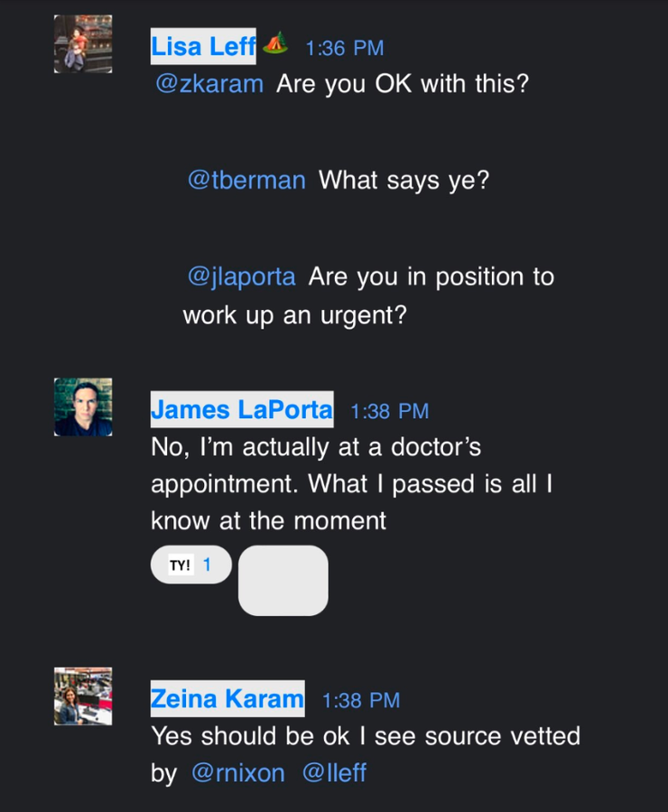This screenshot has height=812, width=668.
Task: Click the Lisa Leff sender name
Action: point(203,46)
